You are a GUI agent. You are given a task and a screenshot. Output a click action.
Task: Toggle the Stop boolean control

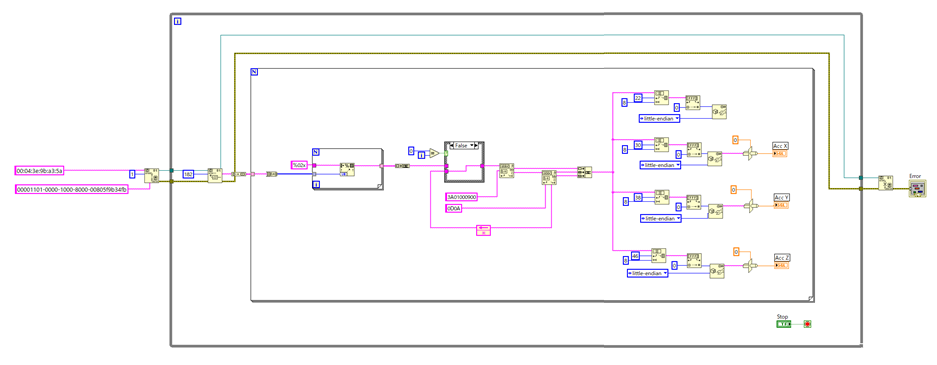pyautogui.click(x=783, y=324)
